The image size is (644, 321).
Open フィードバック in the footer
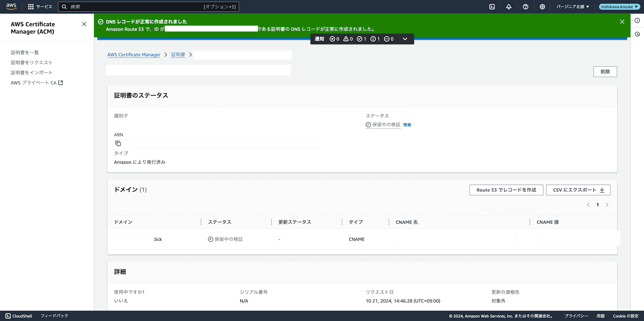pos(54,316)
